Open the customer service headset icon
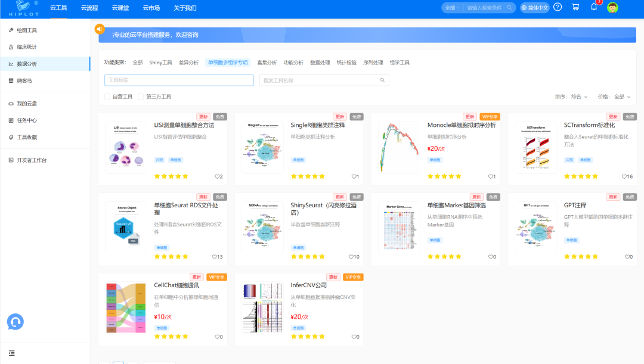Image resolution: width=644 pixels, height=364 pixels. click(x=15, y=322)
